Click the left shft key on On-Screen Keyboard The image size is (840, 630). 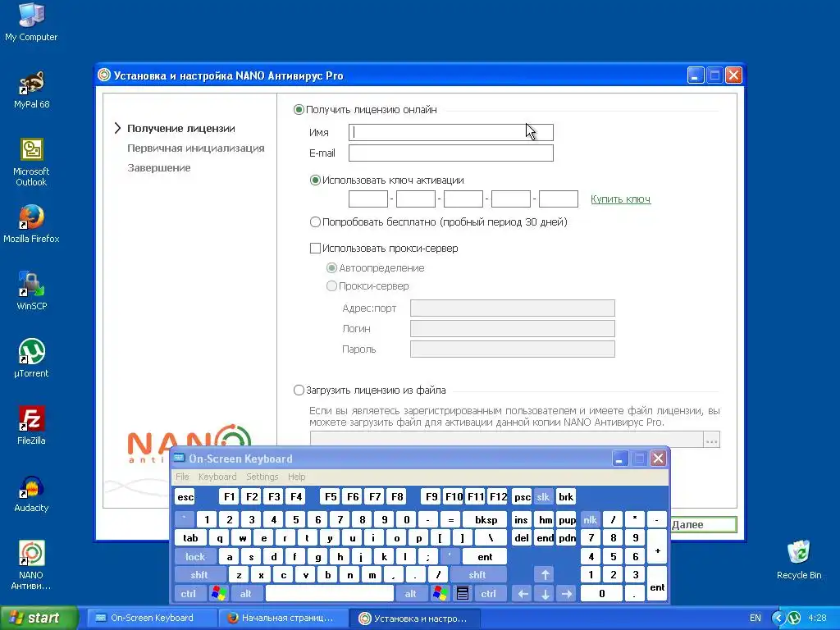click(199, 575)
